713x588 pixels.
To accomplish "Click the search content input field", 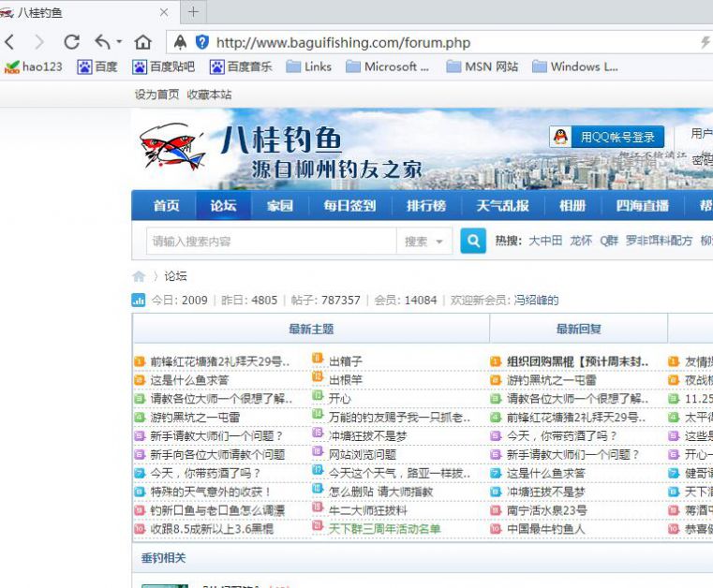I will coord(271,241).
